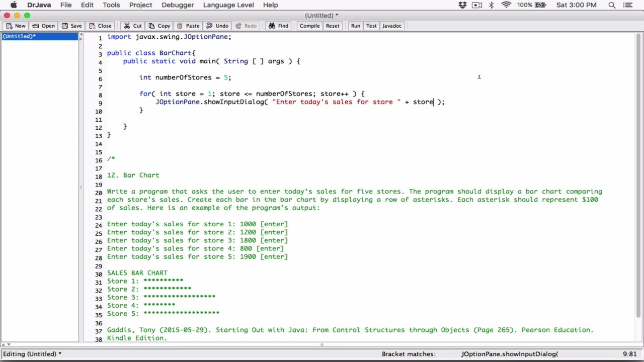Click the clock showing Sat 3:00 PM

[x=576, y=5]
